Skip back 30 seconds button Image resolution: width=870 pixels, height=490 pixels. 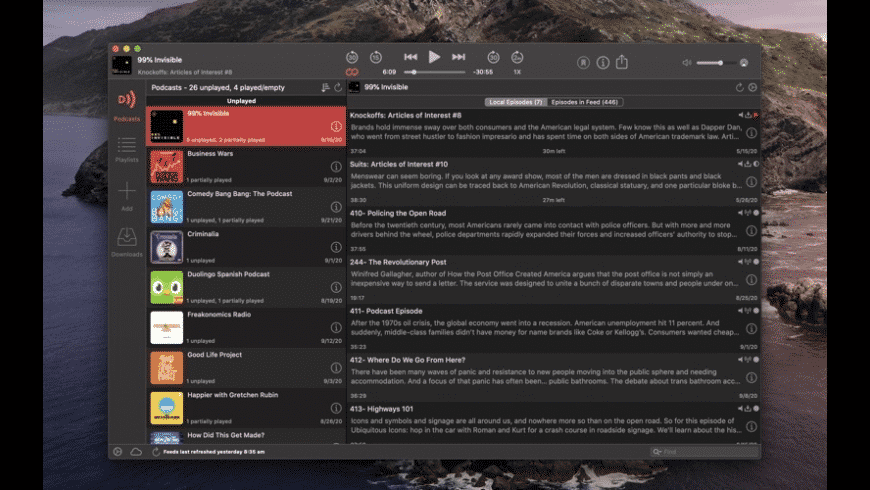pyautogui.click(x=352, y=57)
